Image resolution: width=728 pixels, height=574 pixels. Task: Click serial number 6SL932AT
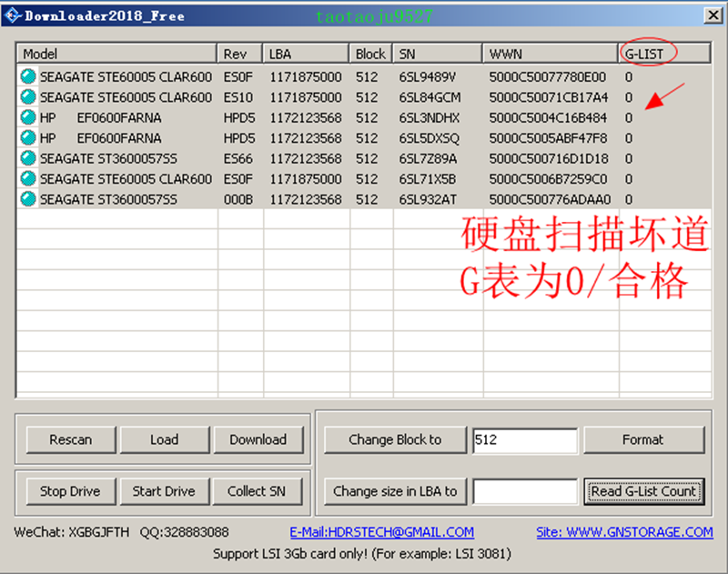point(428,199)
